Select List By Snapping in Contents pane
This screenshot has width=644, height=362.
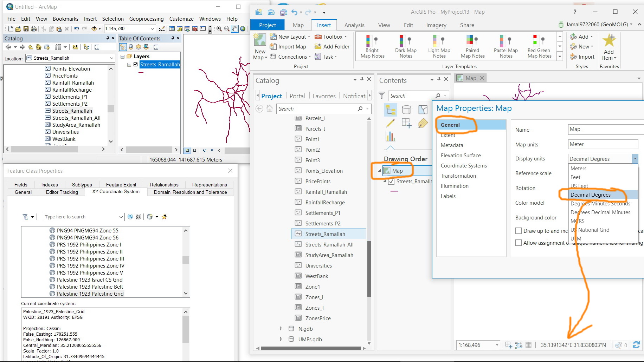(x=406, y=123)
